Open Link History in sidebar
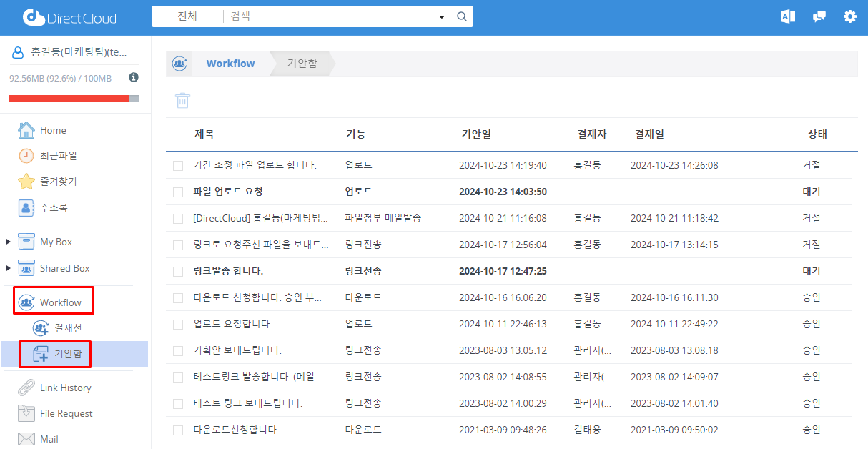Screen dimensions: 868x449 coord(65,388)
